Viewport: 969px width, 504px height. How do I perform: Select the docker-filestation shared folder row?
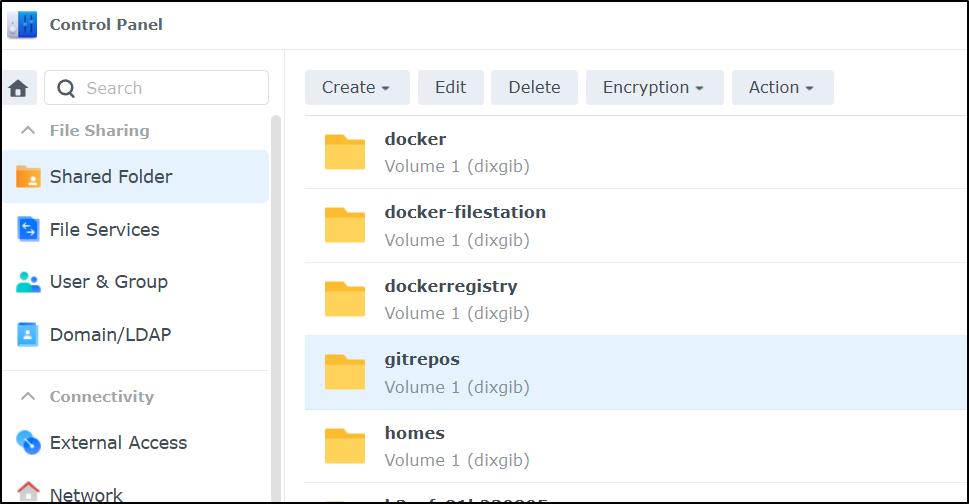pyautogui.click(x=637, y=225)
